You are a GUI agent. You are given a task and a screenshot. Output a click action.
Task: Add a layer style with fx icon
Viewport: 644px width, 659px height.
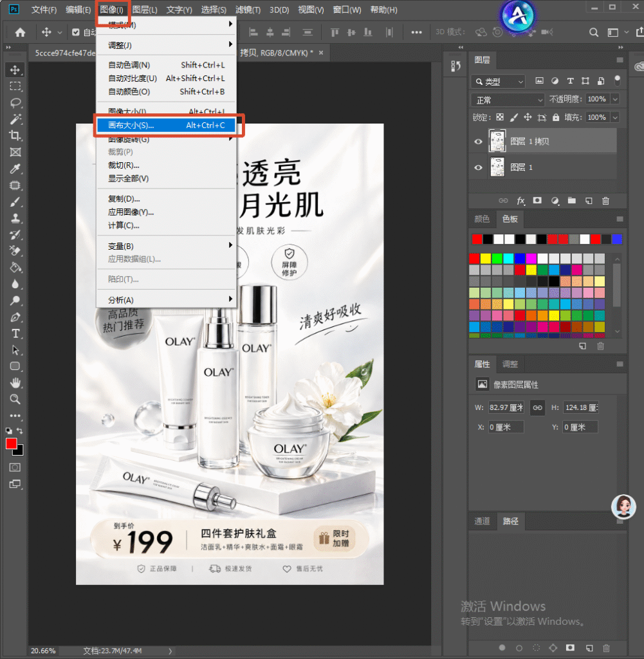point(521,201)
